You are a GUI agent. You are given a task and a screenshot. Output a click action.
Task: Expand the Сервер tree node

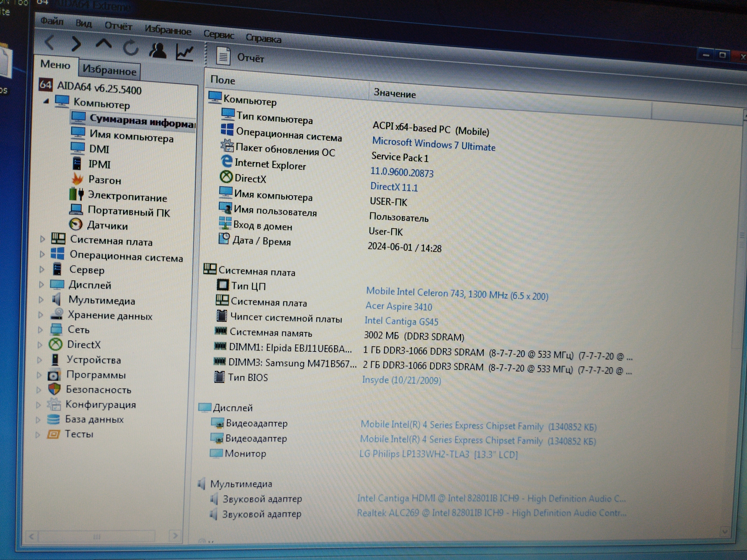click(x=42, y=269)
